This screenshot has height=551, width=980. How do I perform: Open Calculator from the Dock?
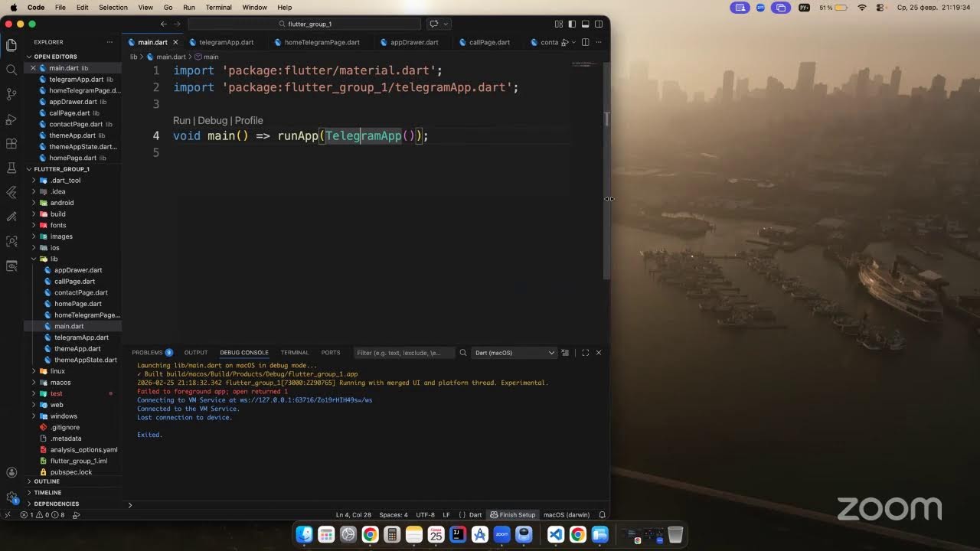click(x=392, y=534)
